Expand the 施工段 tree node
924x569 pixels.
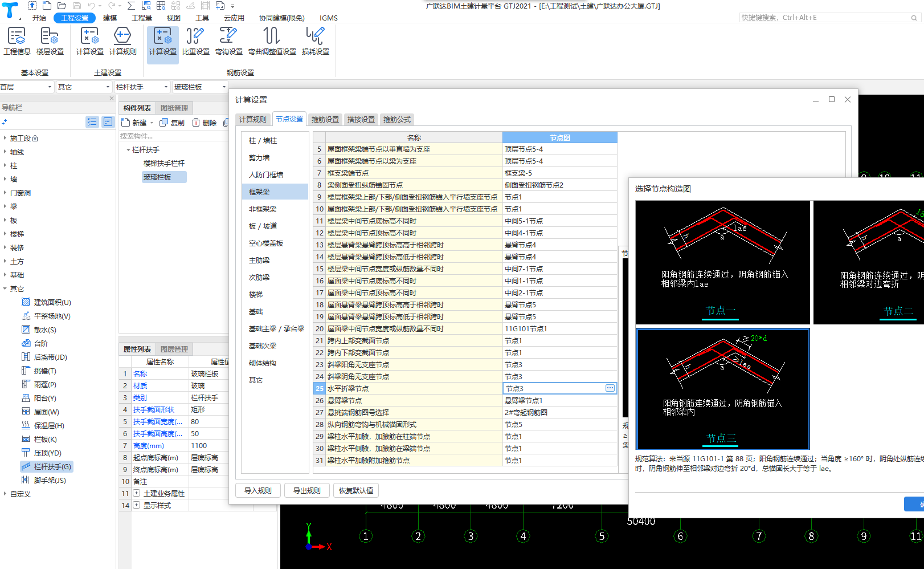[x=5, y=138]
